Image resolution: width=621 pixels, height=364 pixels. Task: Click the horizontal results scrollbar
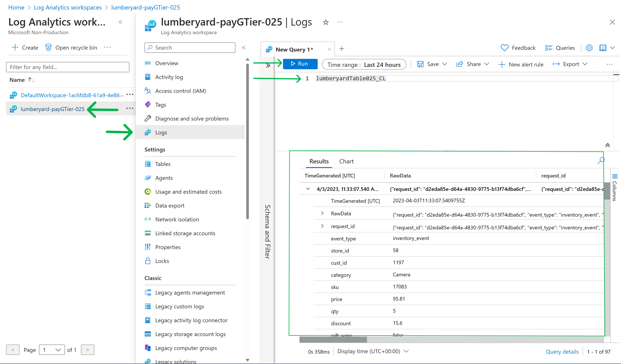333,340
